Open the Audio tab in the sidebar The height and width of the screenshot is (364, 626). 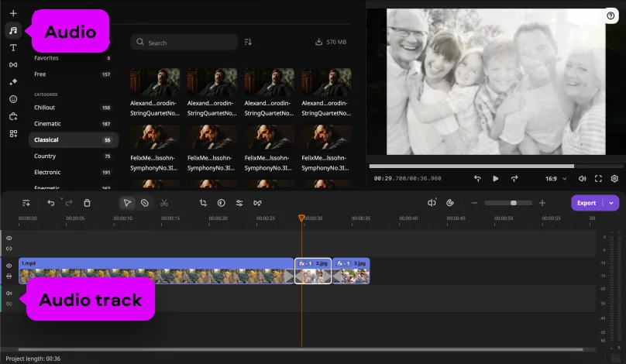coord(13,31)
